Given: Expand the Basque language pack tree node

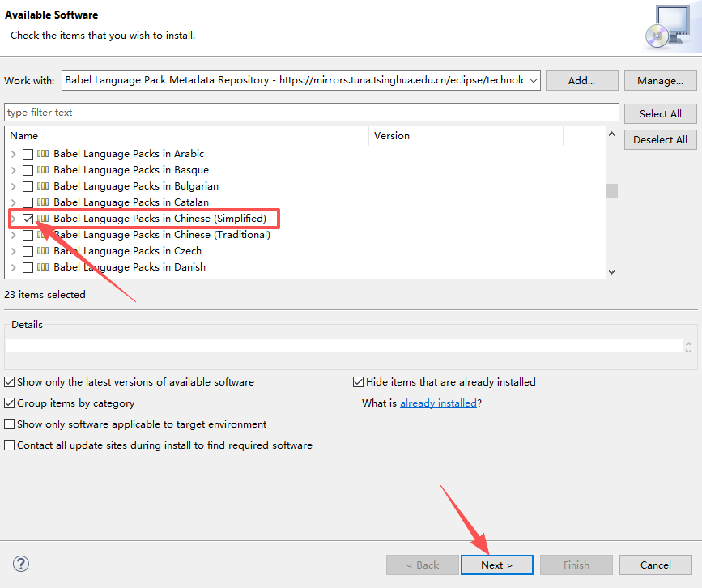Looking at the screenshot, I should (x=14, y=170).
